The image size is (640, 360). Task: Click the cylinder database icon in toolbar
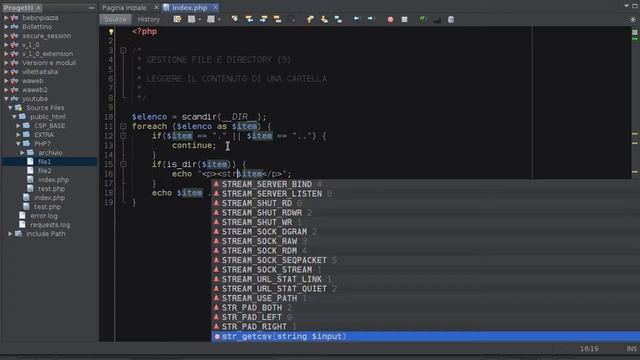[x=451, y=19]
